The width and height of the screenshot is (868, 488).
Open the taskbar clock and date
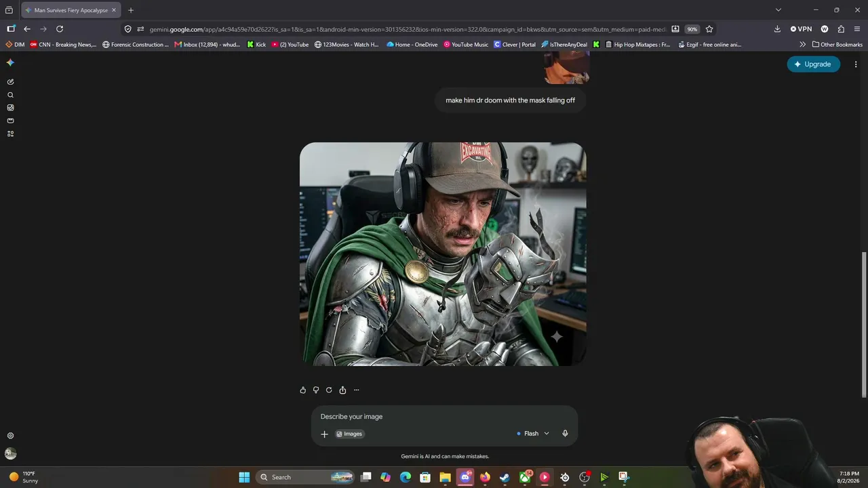(849, 477)
